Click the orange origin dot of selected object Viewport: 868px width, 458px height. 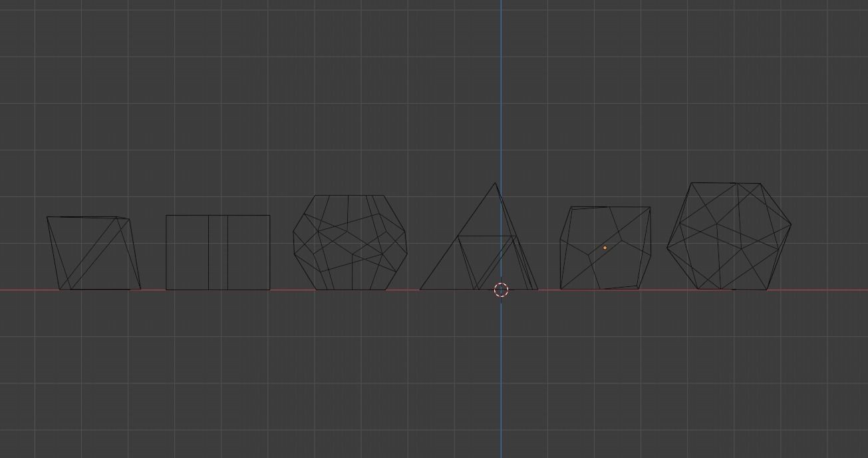click(x=605, y=248)
